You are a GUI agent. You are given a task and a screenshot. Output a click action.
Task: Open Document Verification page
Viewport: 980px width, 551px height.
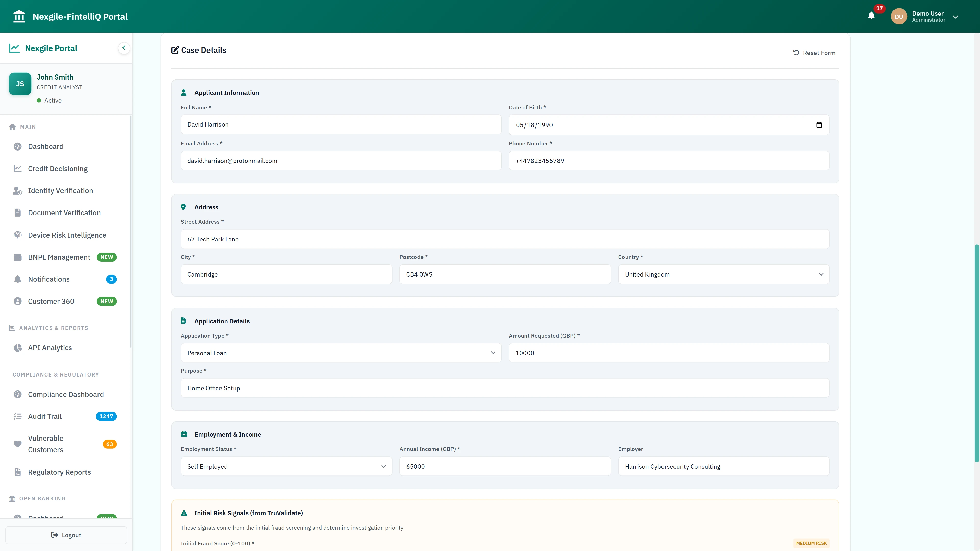click(64, 212)
